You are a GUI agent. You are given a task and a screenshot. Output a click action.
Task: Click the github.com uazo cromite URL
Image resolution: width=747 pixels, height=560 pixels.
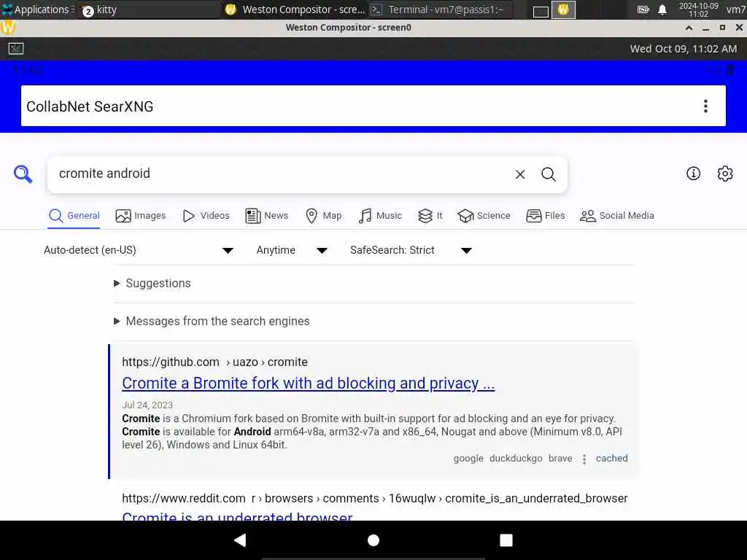pyautogui.click(x=215, y=362)
